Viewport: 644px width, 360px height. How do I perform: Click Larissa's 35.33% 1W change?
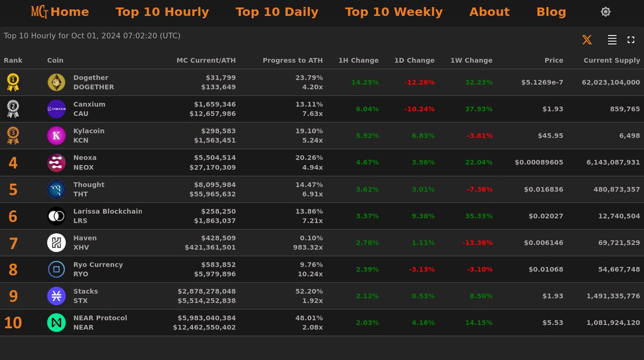point(479,216)
